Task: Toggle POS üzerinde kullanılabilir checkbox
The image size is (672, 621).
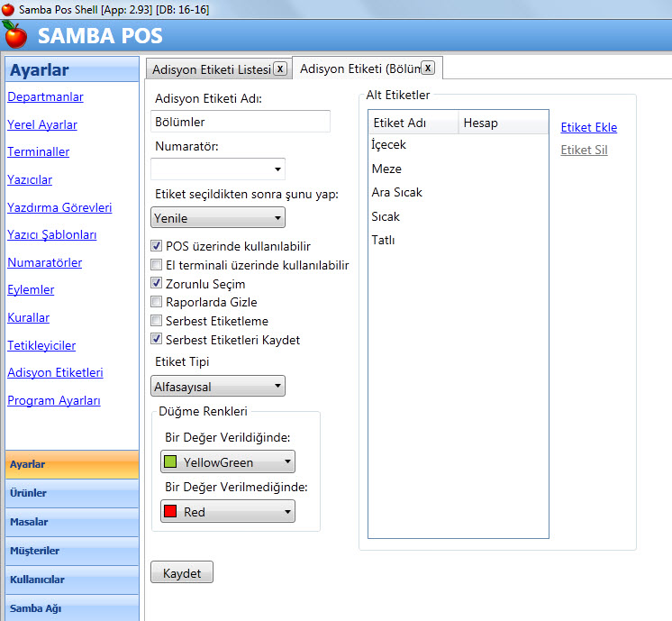Action: [x=157, y=246]
